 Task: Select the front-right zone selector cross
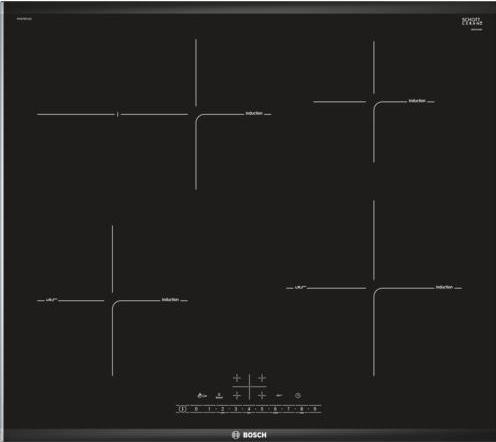tap(262, 396)
